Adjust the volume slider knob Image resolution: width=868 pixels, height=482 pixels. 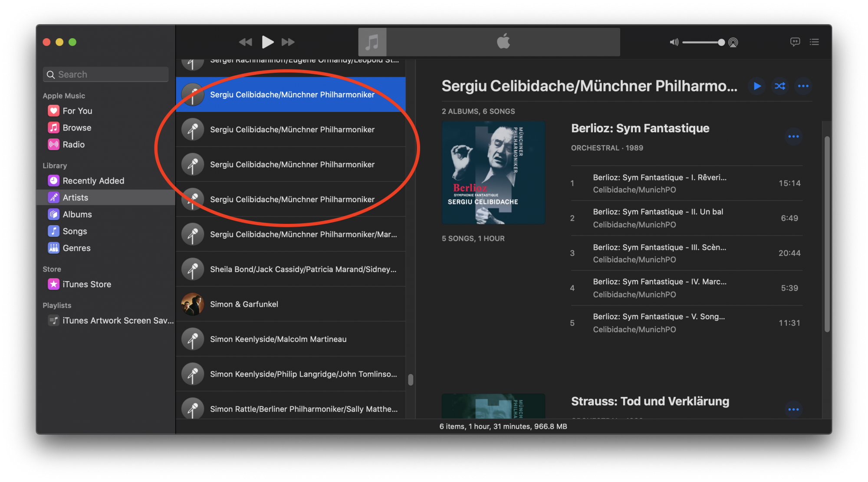click(x=721, y=43)
